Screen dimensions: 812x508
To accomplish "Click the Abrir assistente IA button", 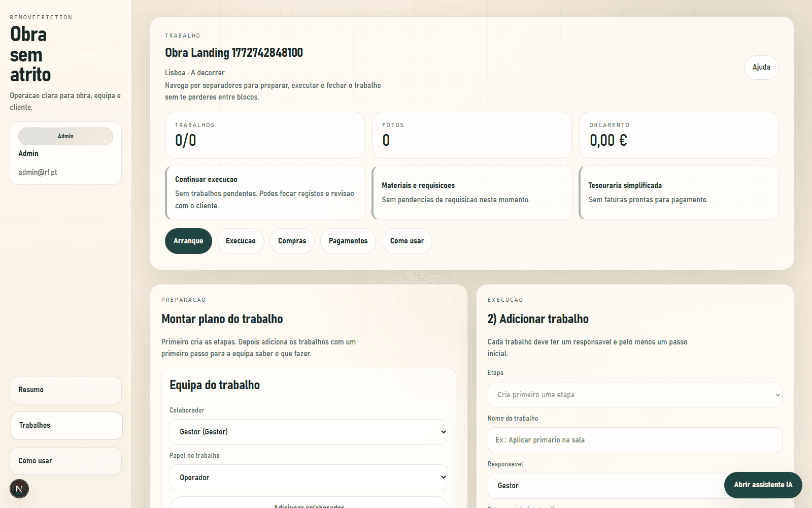I will point(763,485).
